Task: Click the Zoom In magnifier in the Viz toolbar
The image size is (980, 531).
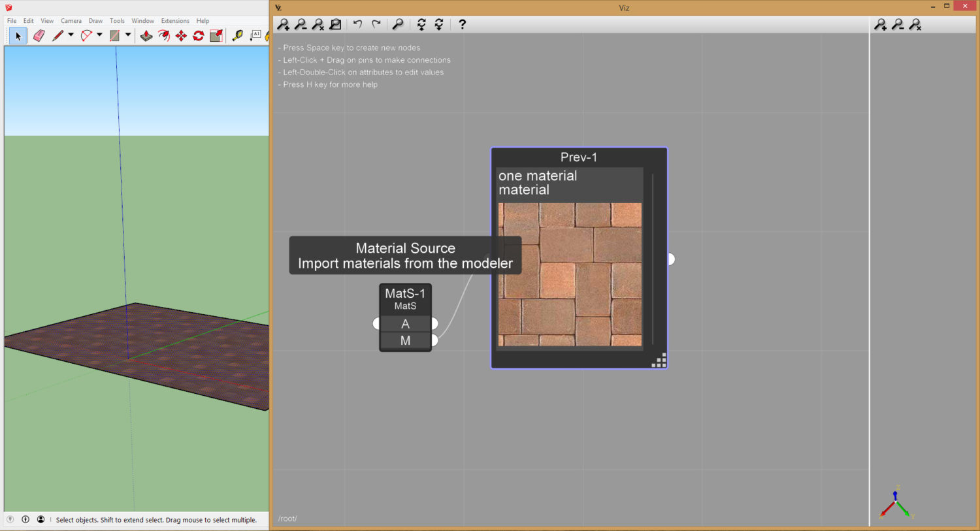Action: tap(283, 24)
